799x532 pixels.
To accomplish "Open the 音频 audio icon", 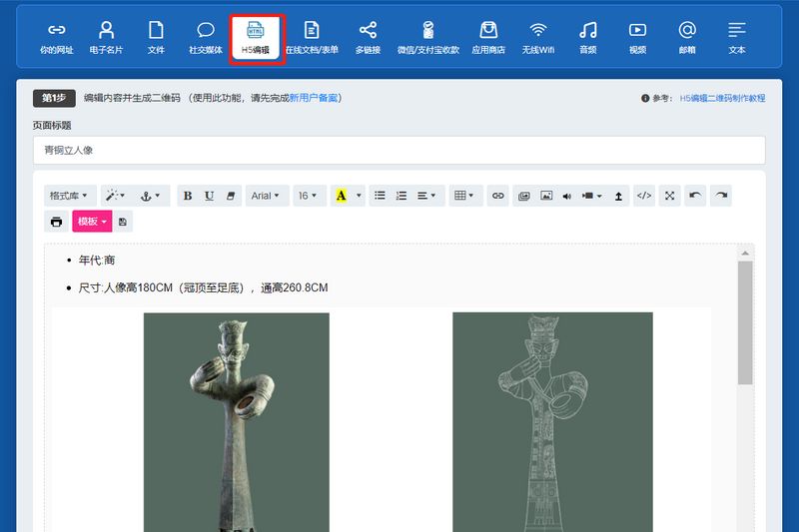I will click(x=587, y=38).
